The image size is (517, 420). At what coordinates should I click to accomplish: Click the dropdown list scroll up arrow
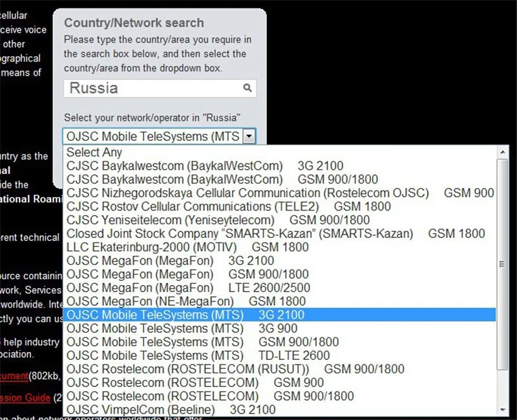(503, 152)
